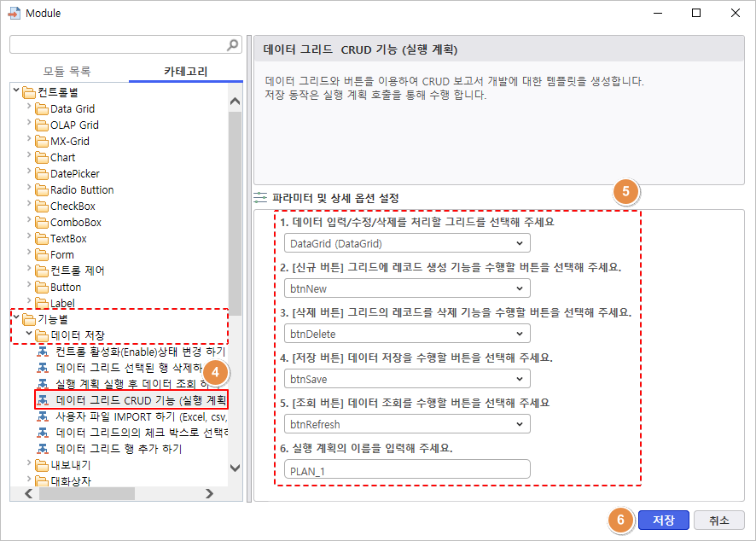Switch to the 모듈 목록 tab
The width and height of the screenshot is (756, 541).
(x=67, y=72)
